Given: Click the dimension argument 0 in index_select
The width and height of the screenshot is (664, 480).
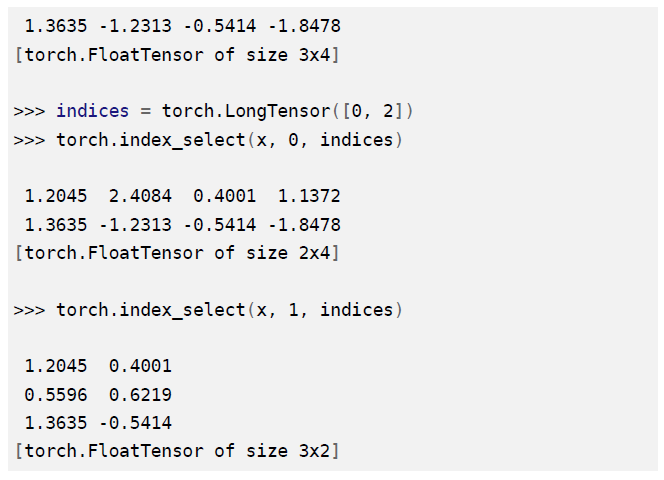Looking at the screenshot, I should click(x=293, y=140).
